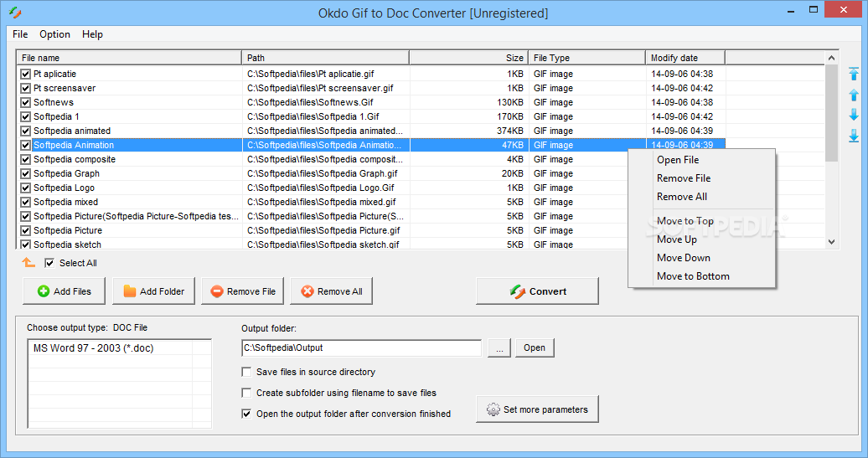Click the file list scroll-up arrow
This screenshot has width=868, height=458.
[831, 58]
